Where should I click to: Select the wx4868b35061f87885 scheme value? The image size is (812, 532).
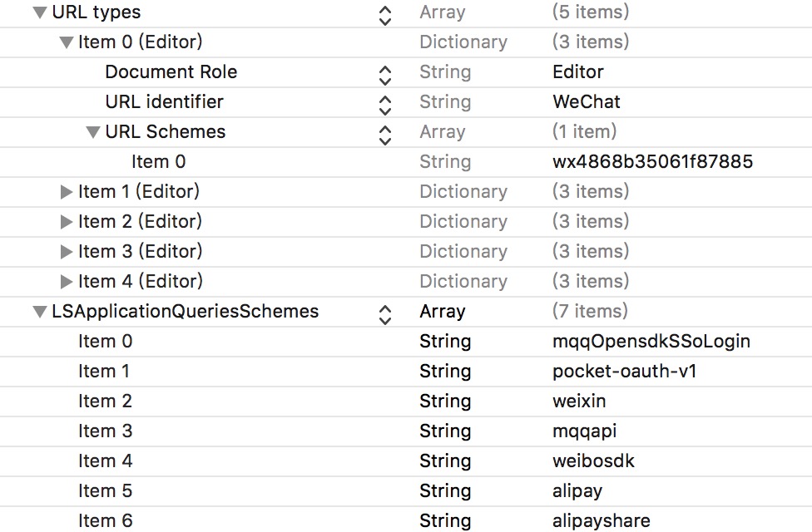click(x=652, y=162)
